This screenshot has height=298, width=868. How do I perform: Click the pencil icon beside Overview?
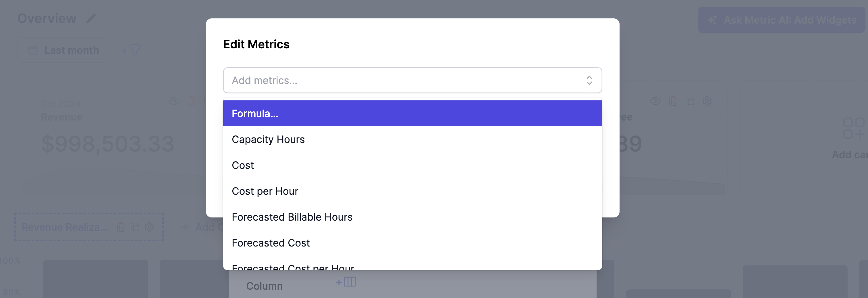click(91, 18)
